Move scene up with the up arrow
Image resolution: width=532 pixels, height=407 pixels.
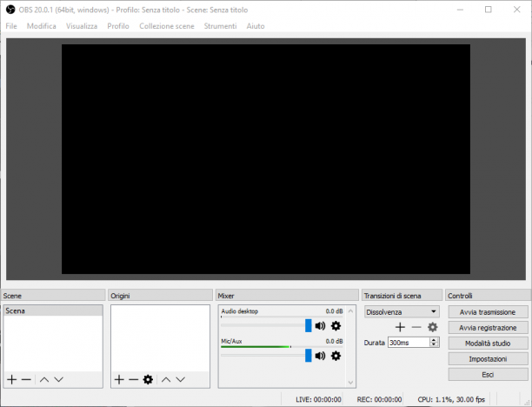tap(44, 379)
